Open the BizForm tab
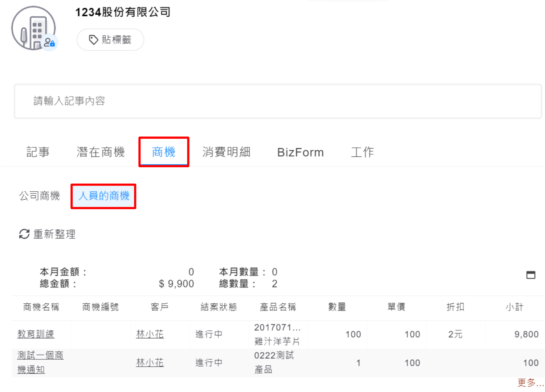This screenshot has width=545, height=392. pyautogui.click(x=300, y=152)
